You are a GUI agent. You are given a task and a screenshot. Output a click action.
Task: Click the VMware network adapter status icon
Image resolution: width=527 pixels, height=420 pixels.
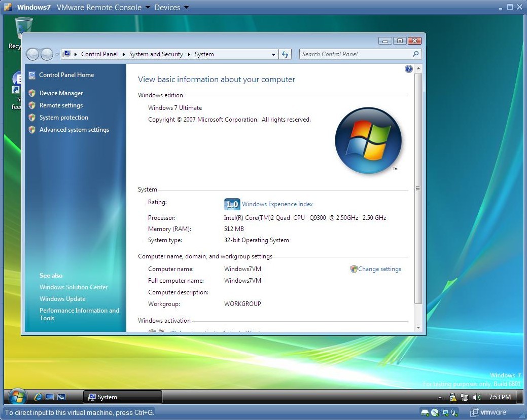[444, 412]
